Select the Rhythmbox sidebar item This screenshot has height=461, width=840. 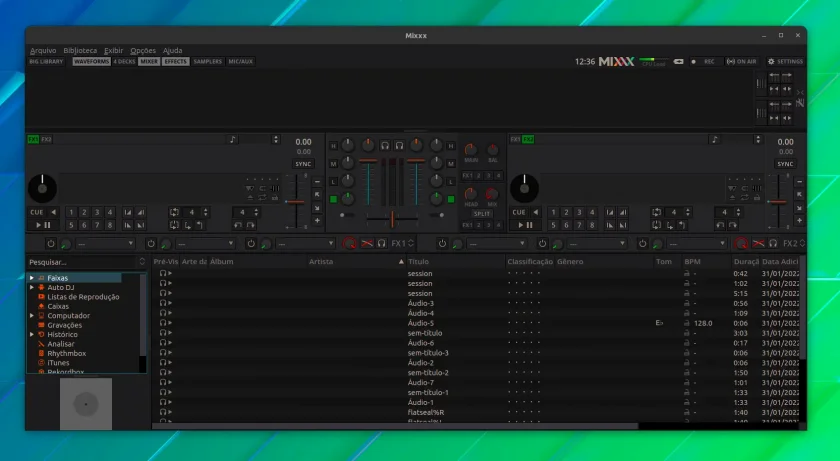[x=66, y=353]
